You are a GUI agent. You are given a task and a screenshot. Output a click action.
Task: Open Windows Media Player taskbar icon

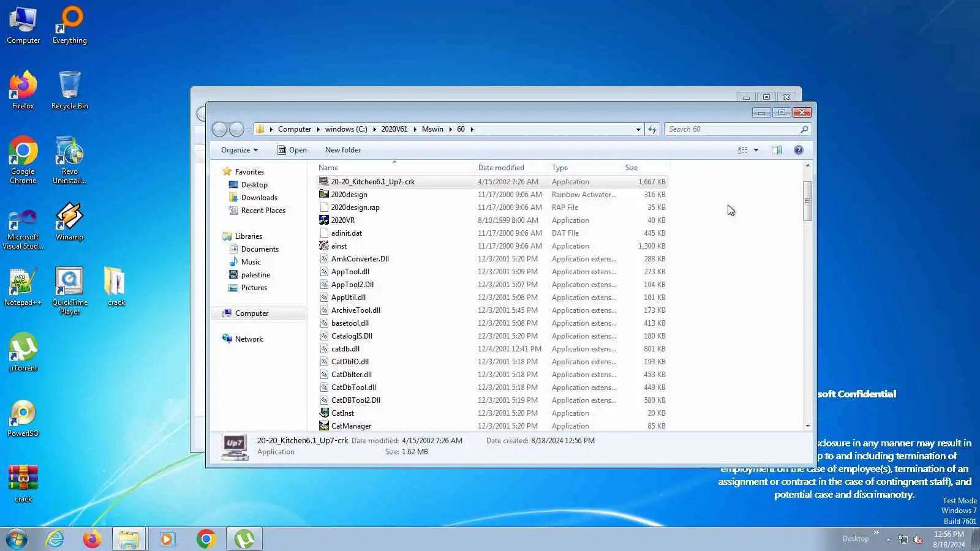(x=167, y=539)
